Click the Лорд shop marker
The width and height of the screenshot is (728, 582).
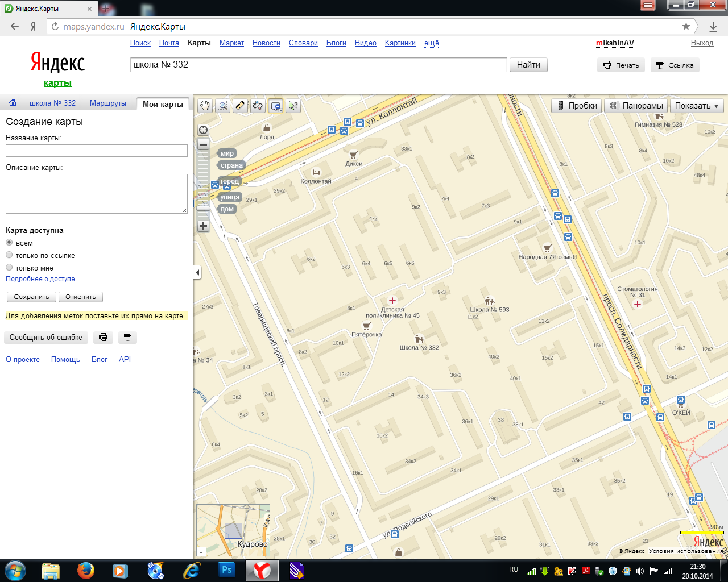[266, 127]
